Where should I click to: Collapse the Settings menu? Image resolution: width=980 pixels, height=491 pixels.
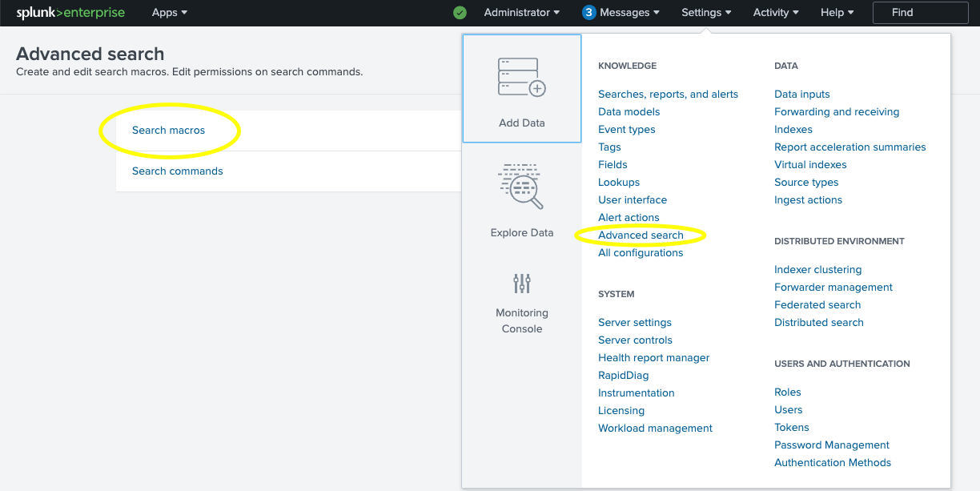(706, 13)
